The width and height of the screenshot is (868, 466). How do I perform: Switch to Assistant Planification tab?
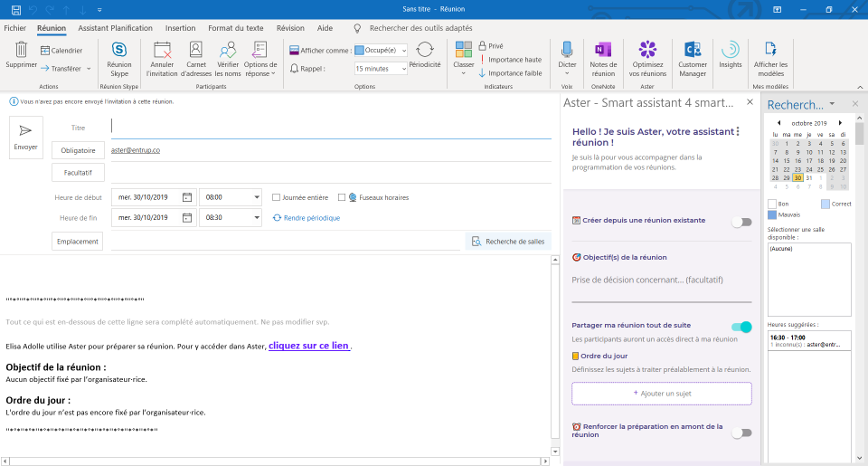pyautogui.click(x=115, y=28)
